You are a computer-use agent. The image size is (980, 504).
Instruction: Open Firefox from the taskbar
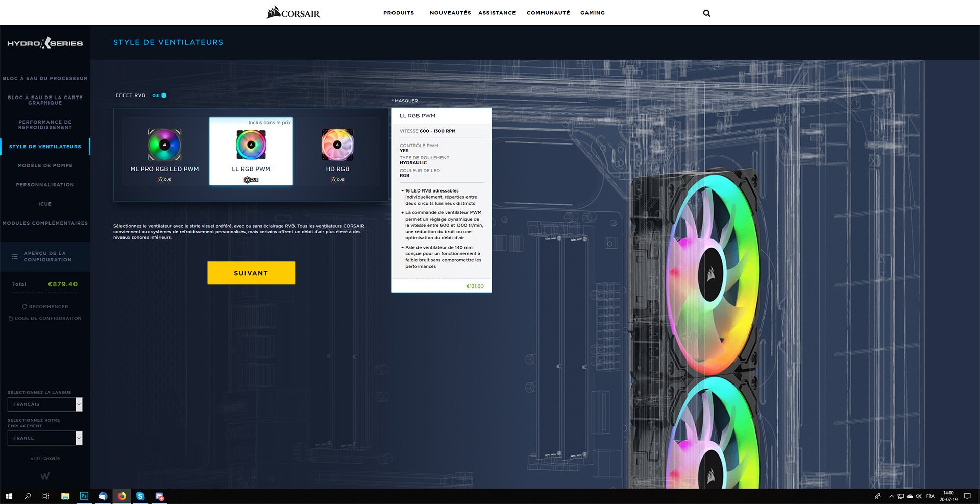pyautogui.click(x=121, y=496)
